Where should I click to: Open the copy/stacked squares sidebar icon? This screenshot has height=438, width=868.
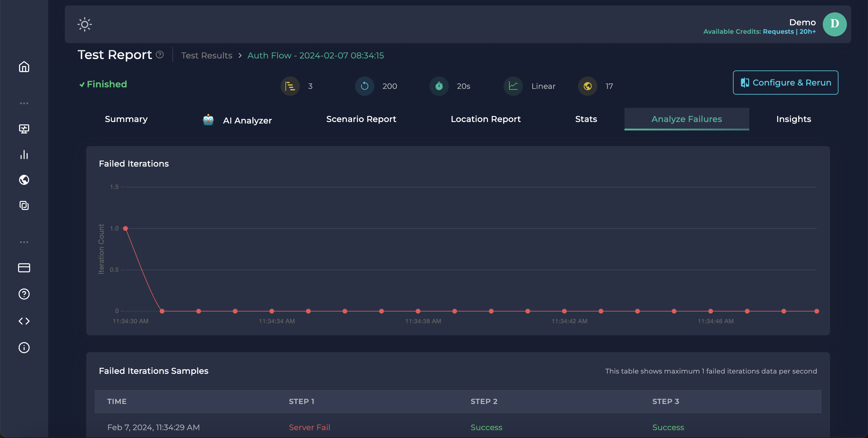coord(24,205)
